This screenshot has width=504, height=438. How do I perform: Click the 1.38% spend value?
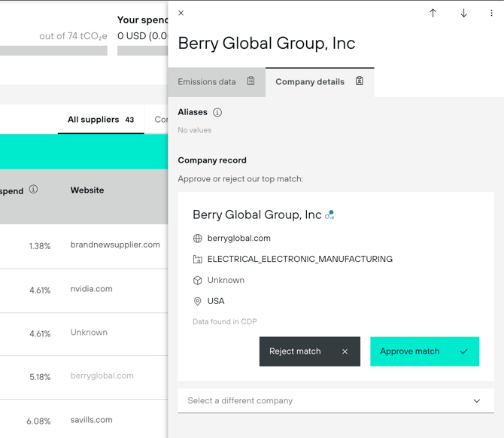pyautogui.click(x=40, y=246)
